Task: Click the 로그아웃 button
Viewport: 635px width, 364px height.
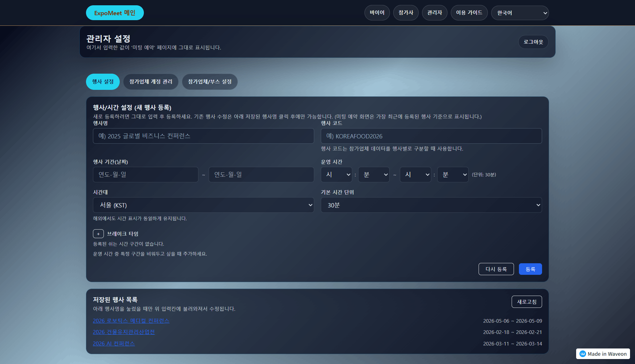Action: pyautogui.click(x=533, y=42)
